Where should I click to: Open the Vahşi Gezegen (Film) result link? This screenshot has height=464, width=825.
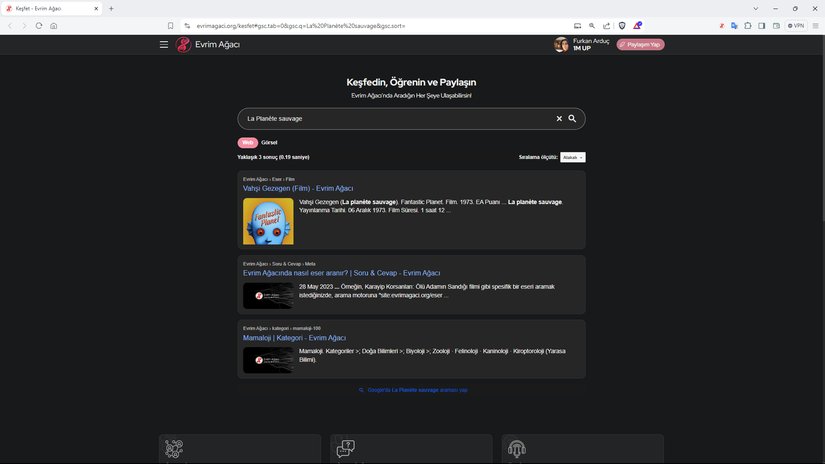pyautogui.click(x=298, y=188)
